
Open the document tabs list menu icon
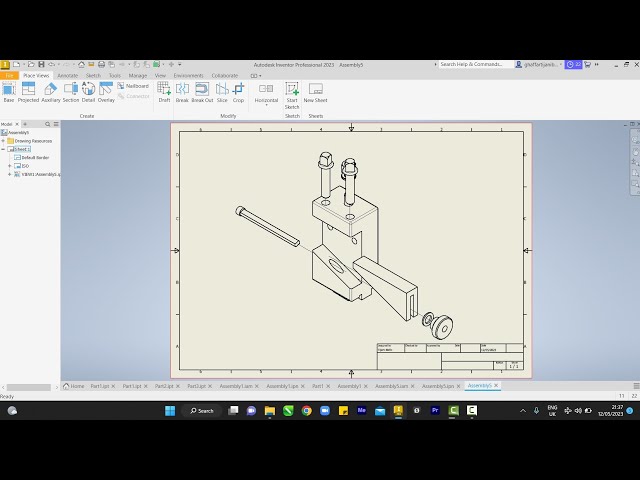[x=636, y=386]
